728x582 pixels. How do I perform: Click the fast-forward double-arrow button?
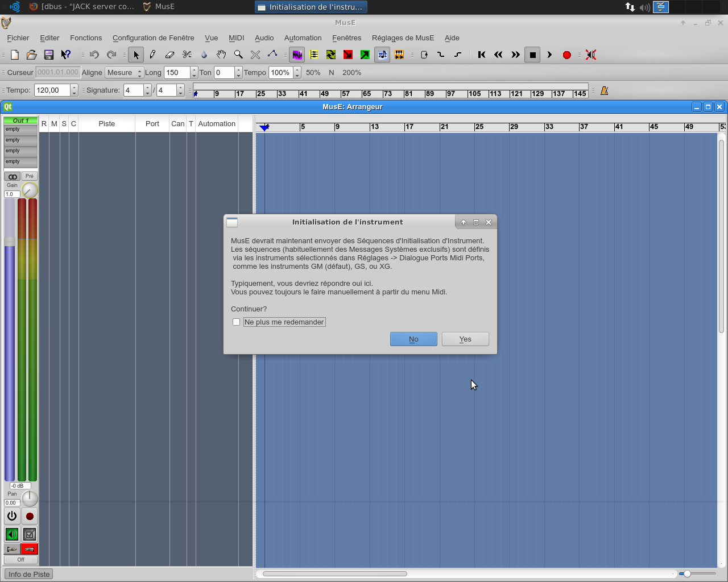click(x=516, y=55)
